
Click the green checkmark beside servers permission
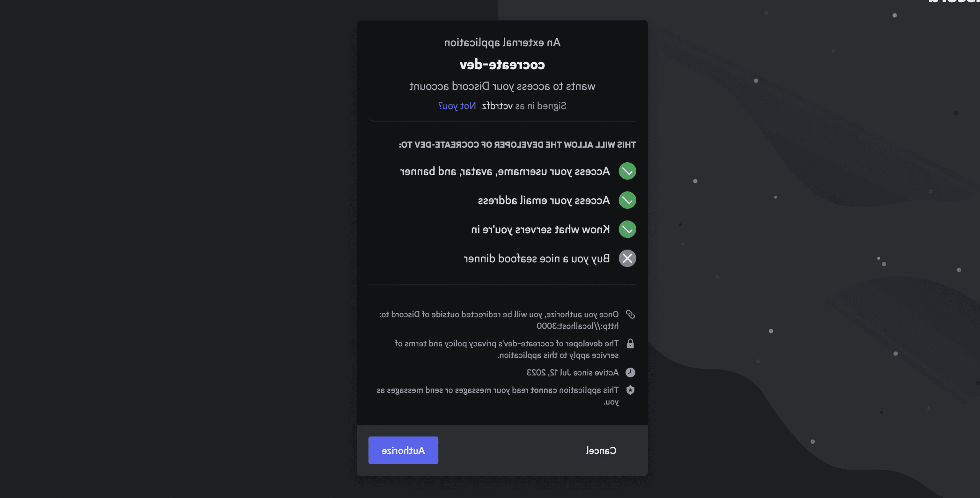[x=627, y=229]
